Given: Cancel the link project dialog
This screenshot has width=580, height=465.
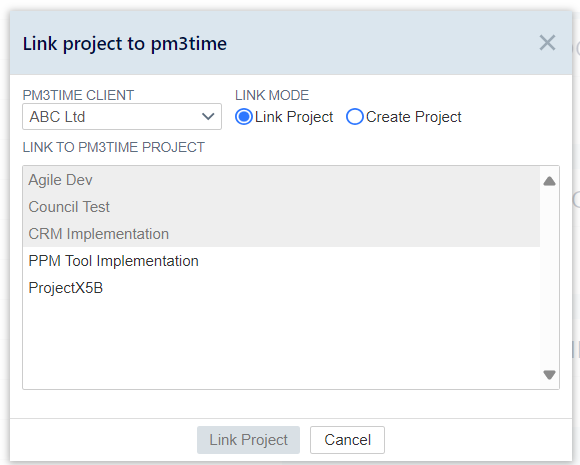Looking at the screenshot, I should [x=347, y=440].
